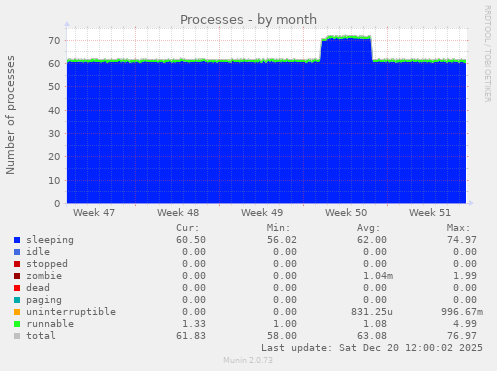Click the 'paging' legend label

coord(44,300)
